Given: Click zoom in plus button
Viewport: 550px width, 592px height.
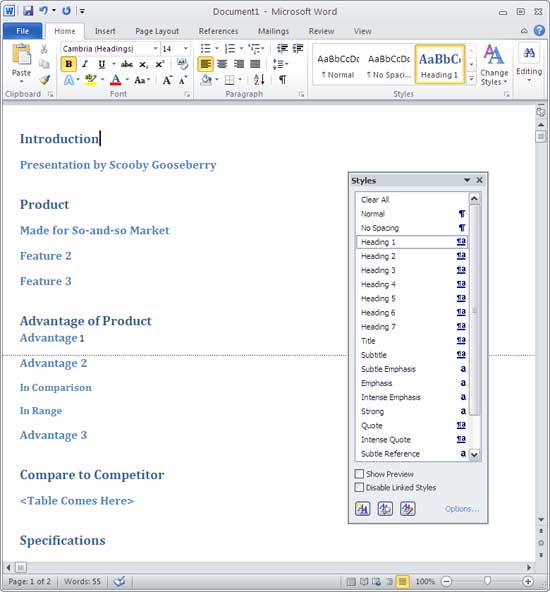Looking at the screenshot, I should 528,581.
